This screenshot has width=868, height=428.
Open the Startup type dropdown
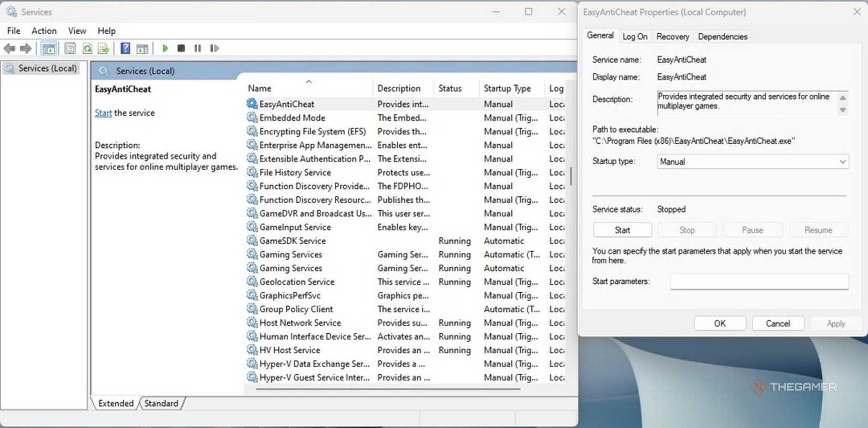point(752,162)
